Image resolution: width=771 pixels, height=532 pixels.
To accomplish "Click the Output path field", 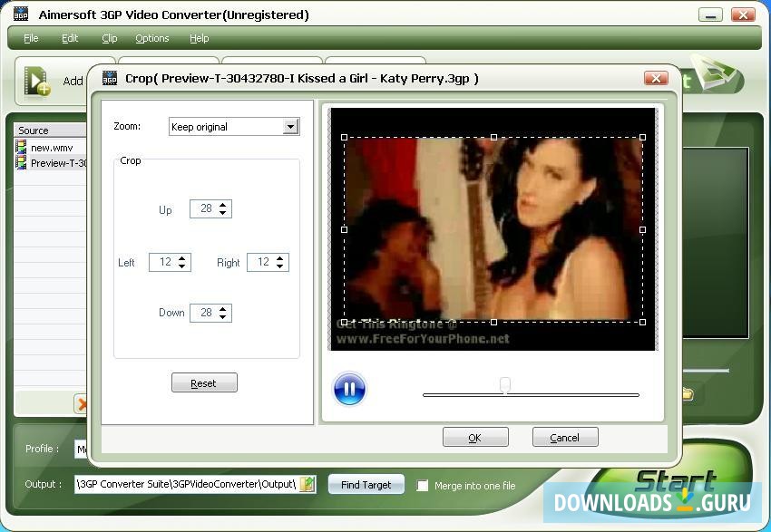I will [188, 484].
